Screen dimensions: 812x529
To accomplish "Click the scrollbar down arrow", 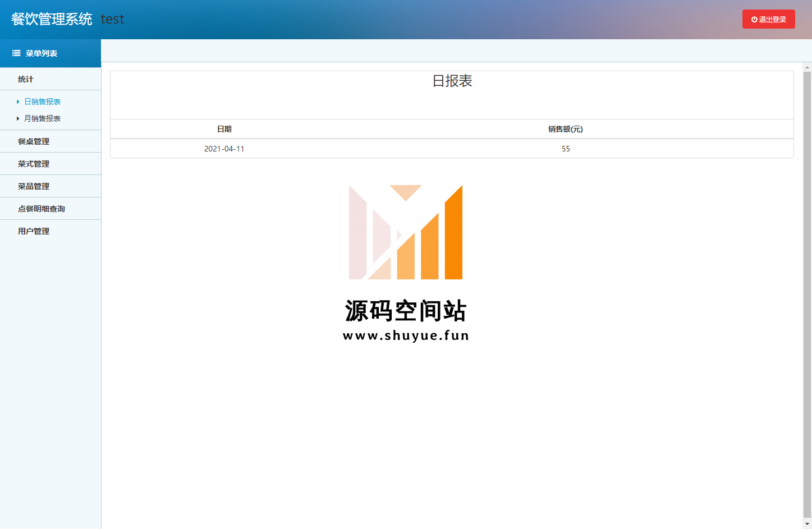I will (807, 524).
